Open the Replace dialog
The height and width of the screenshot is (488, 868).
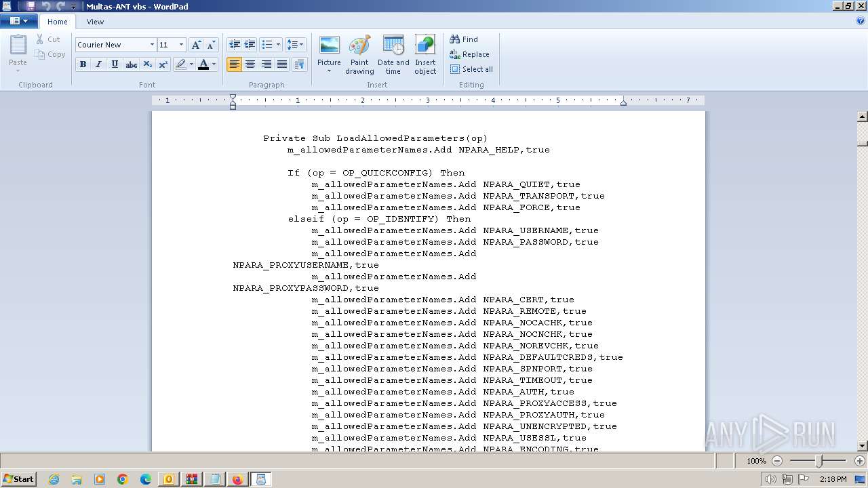(x=469, y=54)
